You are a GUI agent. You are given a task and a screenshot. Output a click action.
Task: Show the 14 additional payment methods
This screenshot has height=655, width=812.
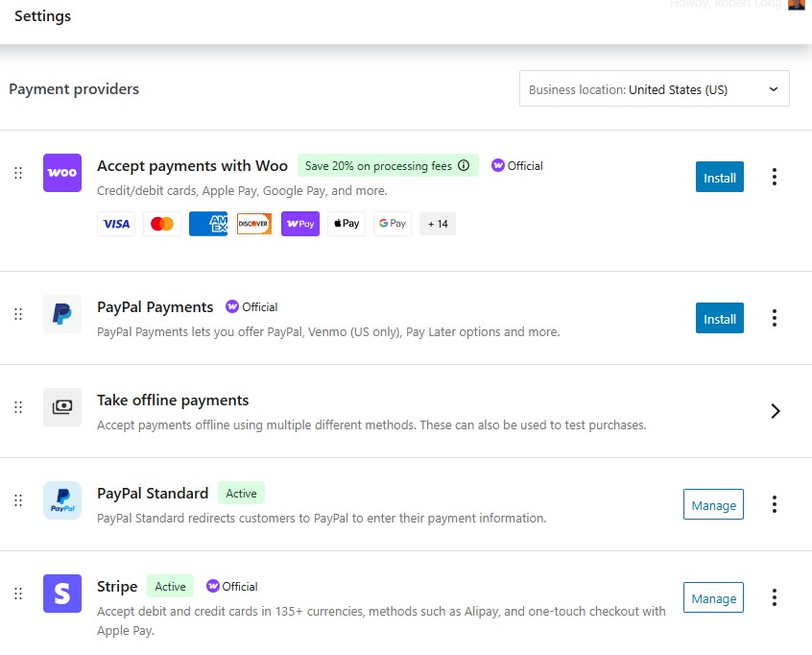click(438, 223)
